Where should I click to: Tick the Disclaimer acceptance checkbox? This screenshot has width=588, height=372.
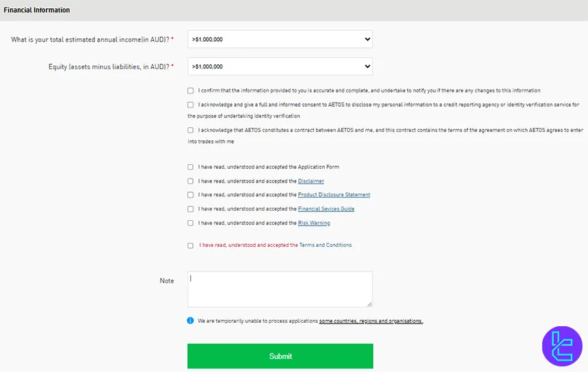click(x=191, y=181)
